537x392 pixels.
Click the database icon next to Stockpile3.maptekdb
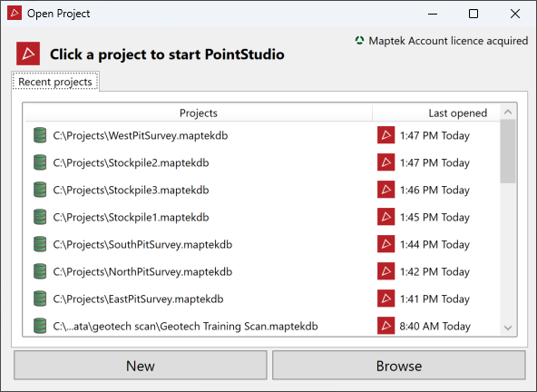click(x=40, y=190)
